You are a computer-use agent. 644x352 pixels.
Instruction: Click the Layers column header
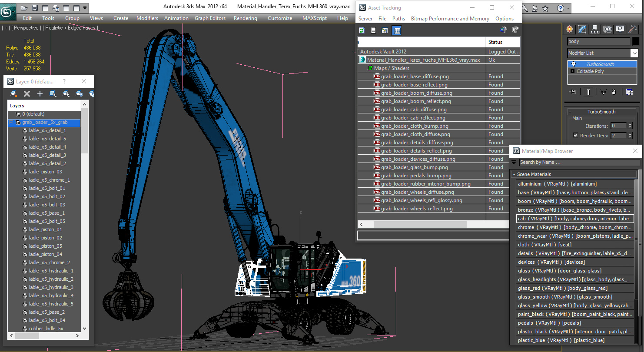click(44, 106)
